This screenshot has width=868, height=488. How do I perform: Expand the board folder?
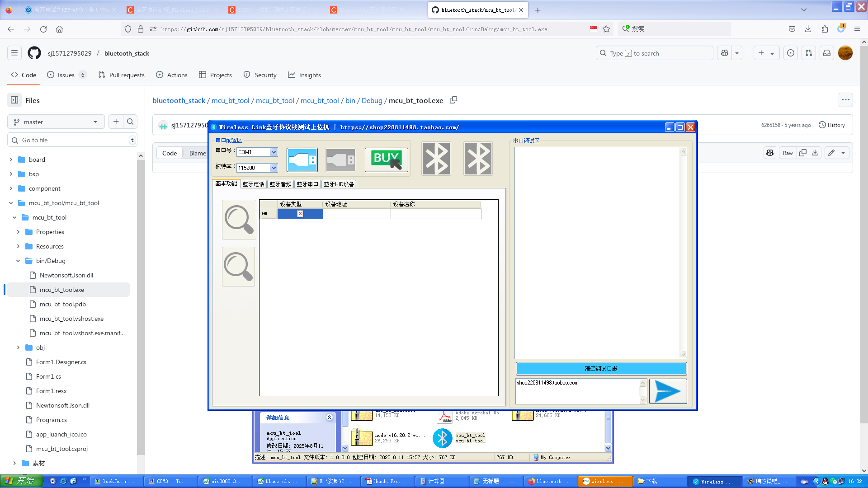11,160
